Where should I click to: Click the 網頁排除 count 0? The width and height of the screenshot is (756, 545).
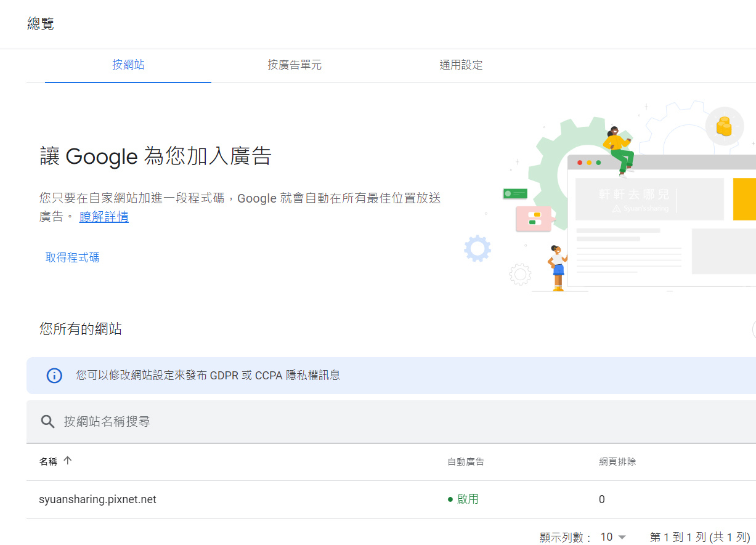(x=602, y=499)
